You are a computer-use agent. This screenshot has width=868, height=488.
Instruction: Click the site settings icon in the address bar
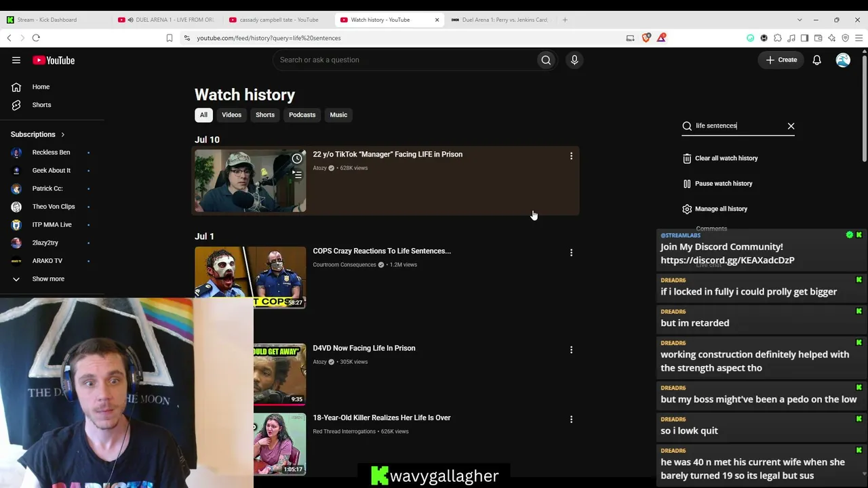point(187,38)
